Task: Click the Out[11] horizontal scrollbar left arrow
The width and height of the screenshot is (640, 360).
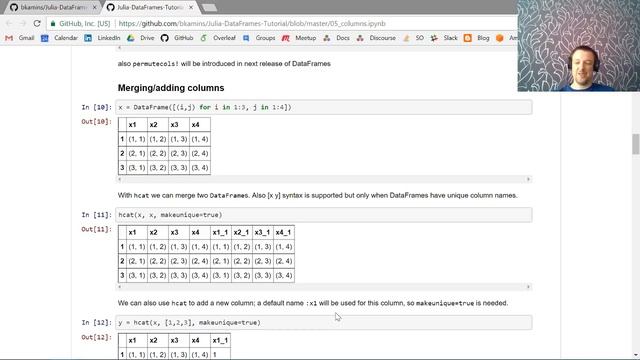Action: 120,287
